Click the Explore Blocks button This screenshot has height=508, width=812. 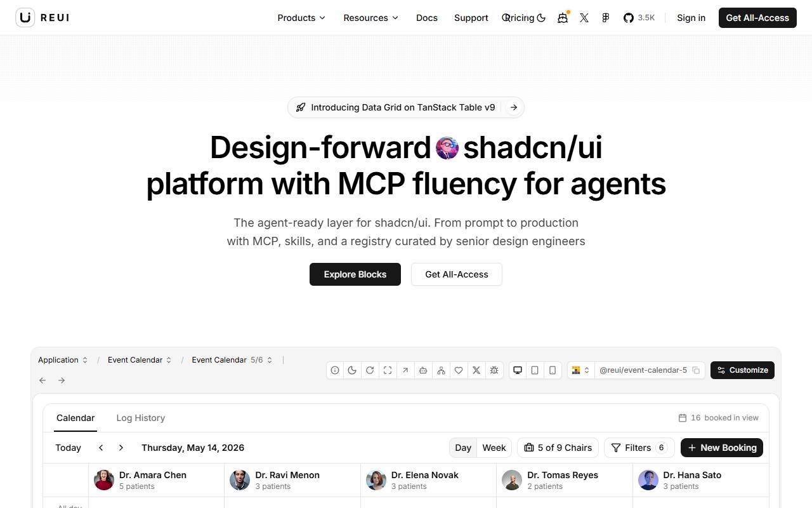[355, 274]
